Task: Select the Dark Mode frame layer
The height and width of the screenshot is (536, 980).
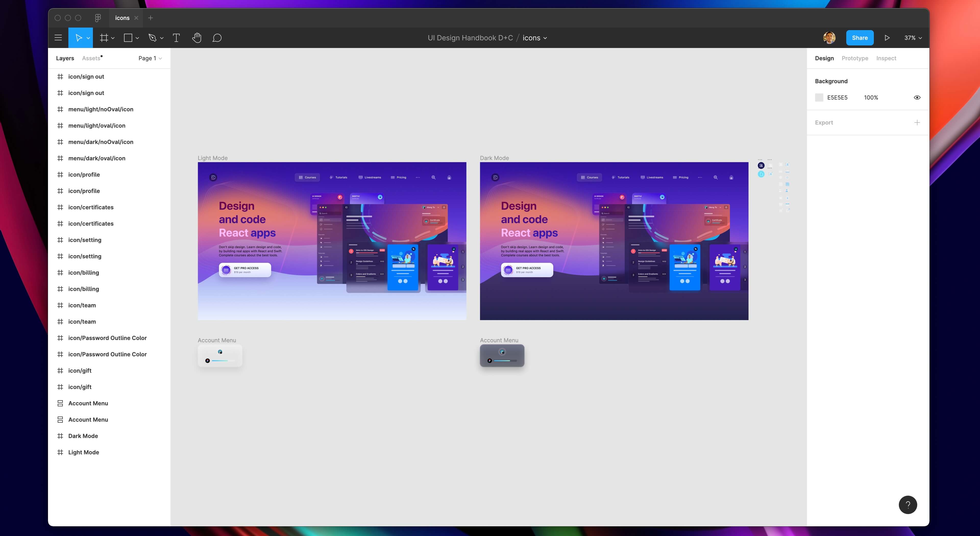Action: (x=82, y=436)
